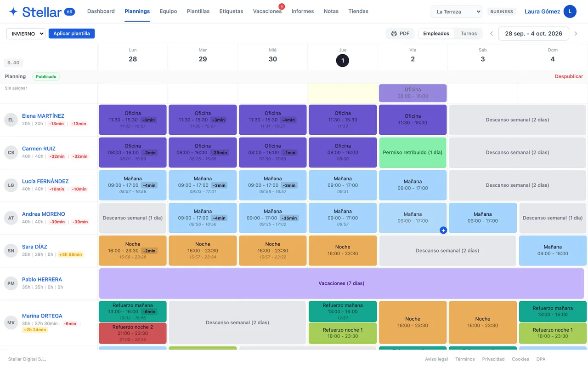The height and width of the screenshot is (368, 588).
Task: Open DPA footer link
Action: (x=541, y=359)
